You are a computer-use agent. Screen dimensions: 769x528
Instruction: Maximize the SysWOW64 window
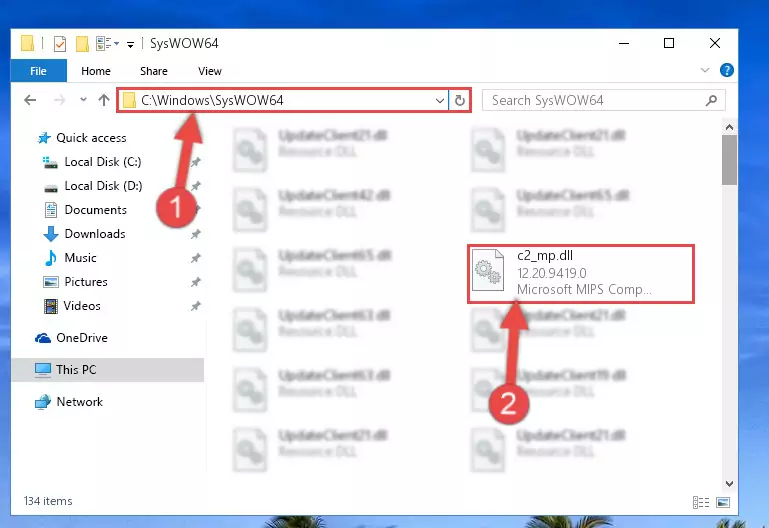[x=669, y=44]
